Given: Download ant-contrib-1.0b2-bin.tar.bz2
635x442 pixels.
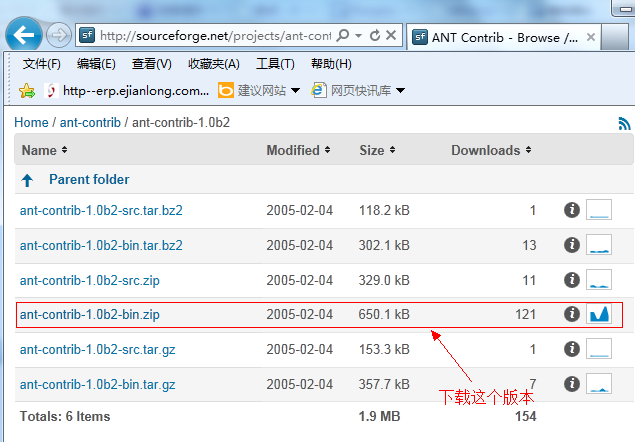Looking at the screenshot, I should (x=101, y=246).
